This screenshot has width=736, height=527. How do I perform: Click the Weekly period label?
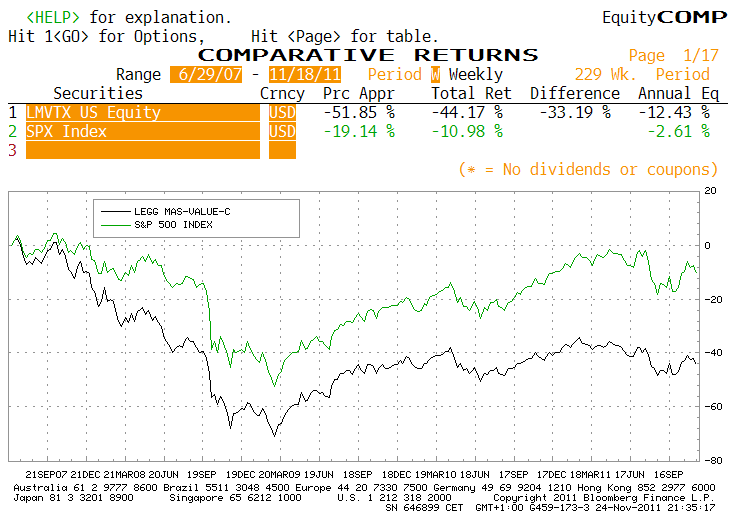click(475, 75)
